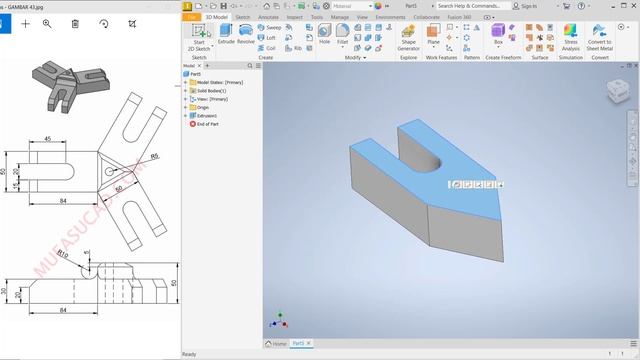Rotate the image in the image viewer

pos(104,24)
